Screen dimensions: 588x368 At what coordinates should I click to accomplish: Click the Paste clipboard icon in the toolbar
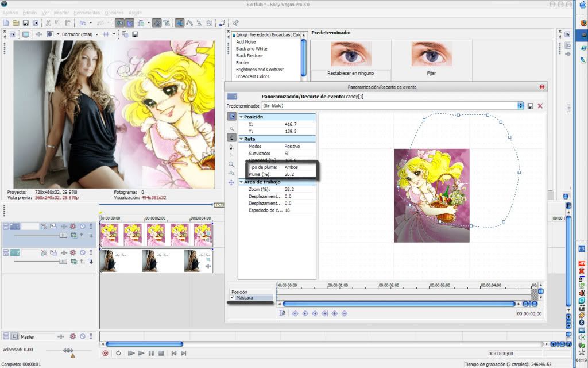point(68,23)
